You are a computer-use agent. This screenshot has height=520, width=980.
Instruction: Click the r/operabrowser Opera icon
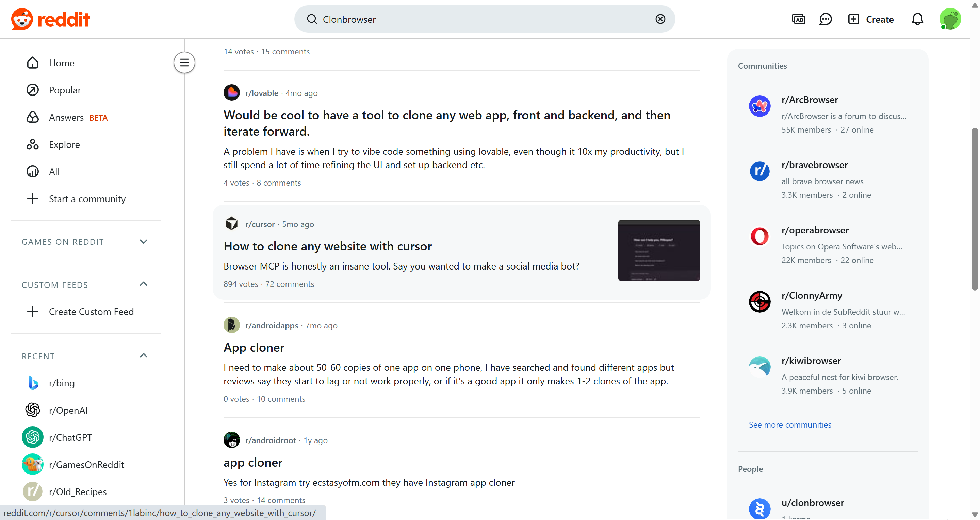[x=759, y=237]
